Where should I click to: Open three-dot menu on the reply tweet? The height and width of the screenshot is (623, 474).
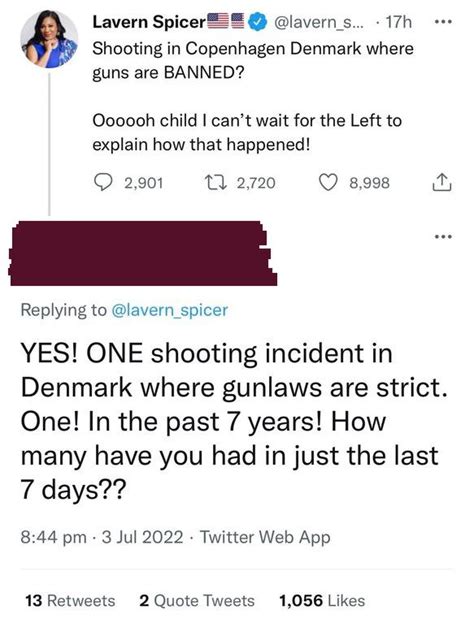(443, 237)
